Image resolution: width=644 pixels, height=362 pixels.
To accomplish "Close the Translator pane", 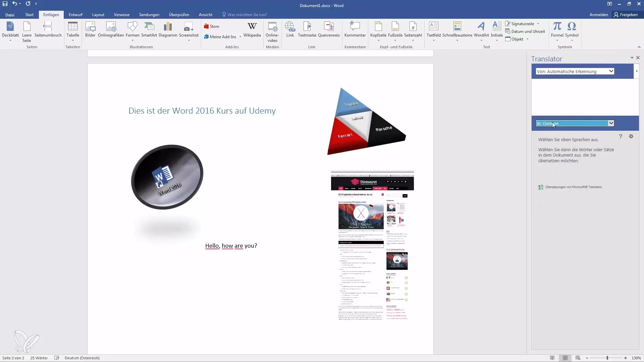I will click(638, 58).
